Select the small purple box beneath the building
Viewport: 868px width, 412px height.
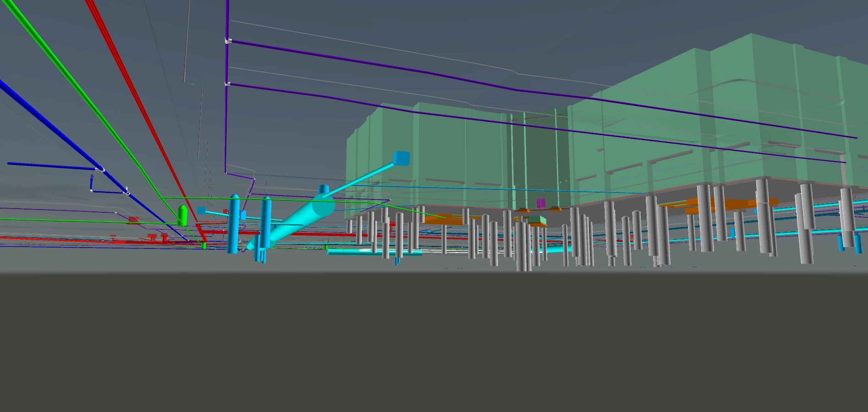[541, 203]
